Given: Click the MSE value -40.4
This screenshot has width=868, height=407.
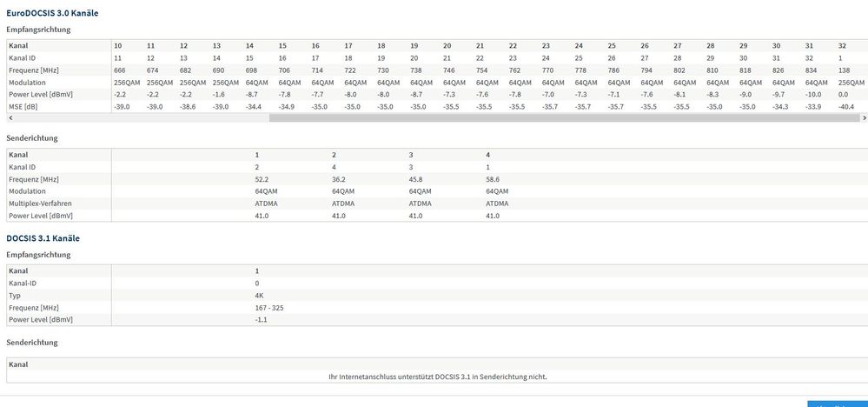Looking at the screenshot, I should click(x=846, y=106).
